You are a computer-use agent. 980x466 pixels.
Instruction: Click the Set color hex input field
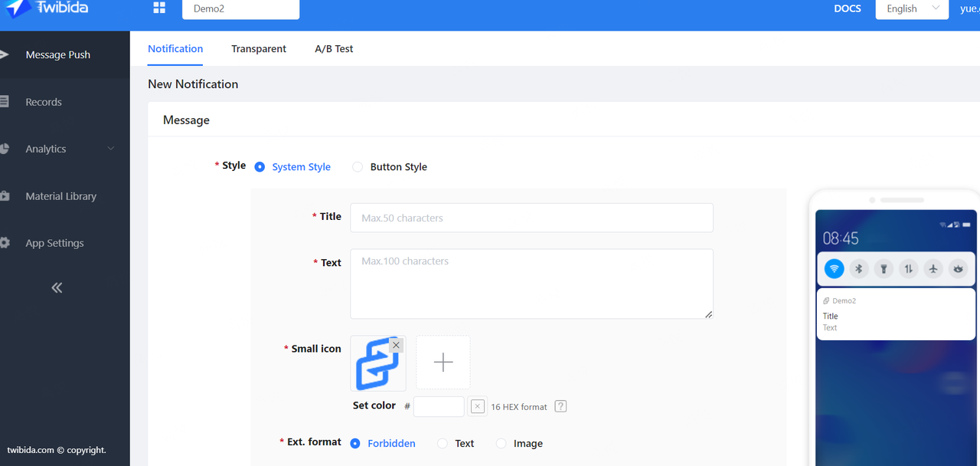click(439, 406)
